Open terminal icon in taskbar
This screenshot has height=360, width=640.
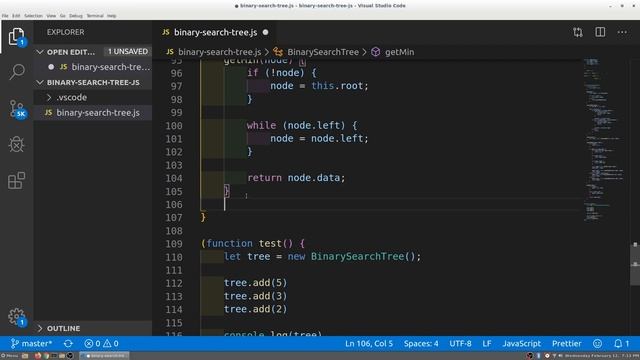point(54,356)
